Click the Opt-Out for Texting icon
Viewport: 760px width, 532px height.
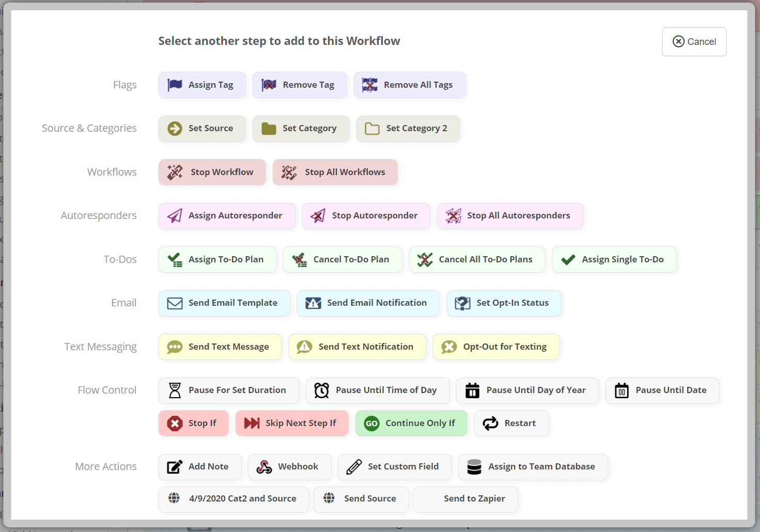449,347
